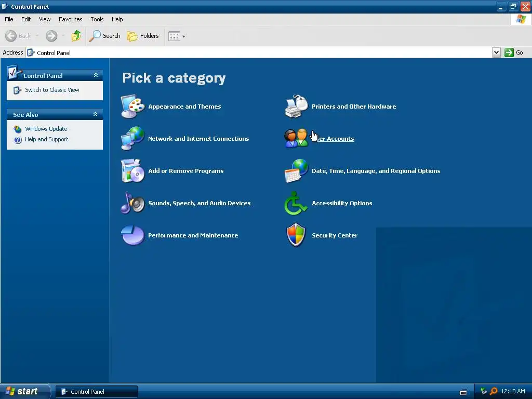The height and width of the screenshot is (399, 532).
Task: Collapse the Control Panel sidebar section
Action: tap(96, 75)
